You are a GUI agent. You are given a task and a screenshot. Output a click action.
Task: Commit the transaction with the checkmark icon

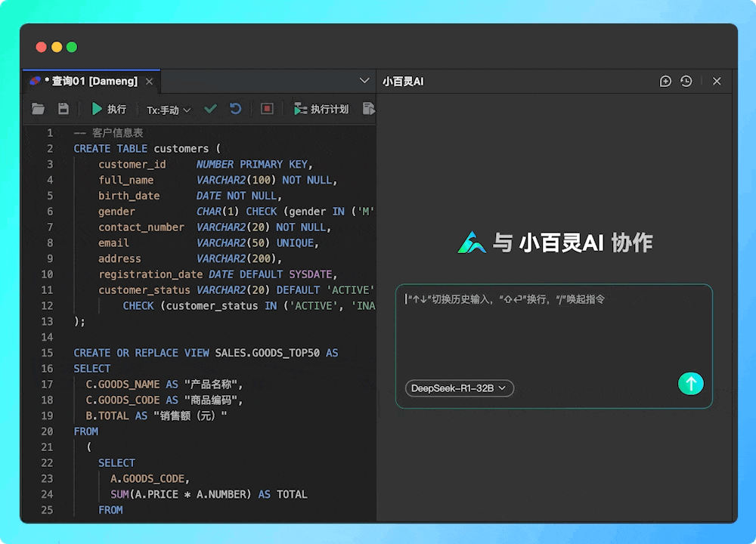click(211, 108)
